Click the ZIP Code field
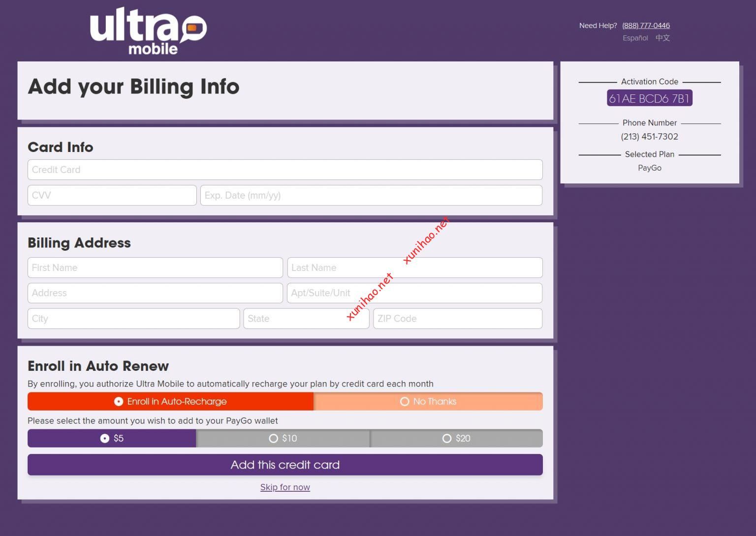 [x=458, y=319]
